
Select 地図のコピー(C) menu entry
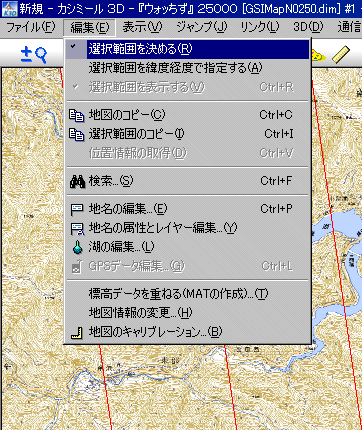(188, 115)
